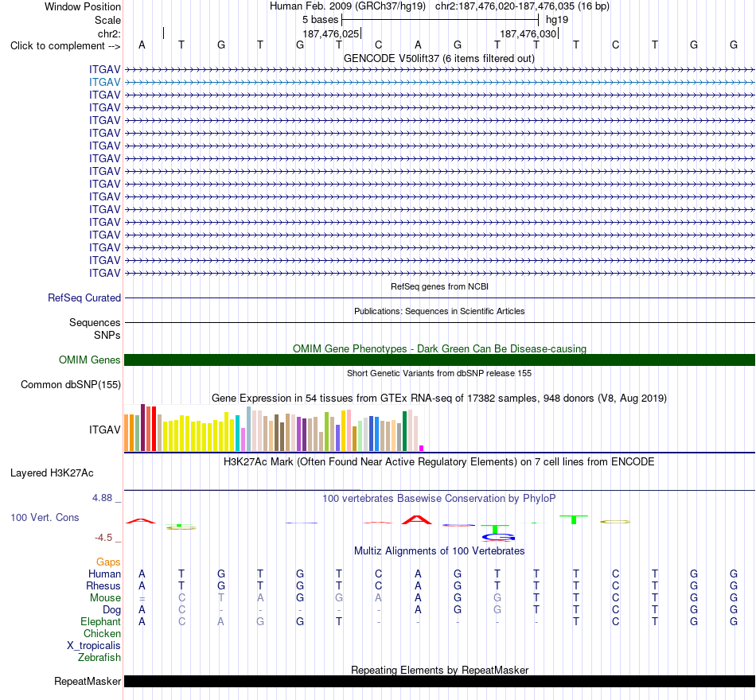
Task: Click the -4.5 PhyloP scale minimum
Action: point(103,538)
